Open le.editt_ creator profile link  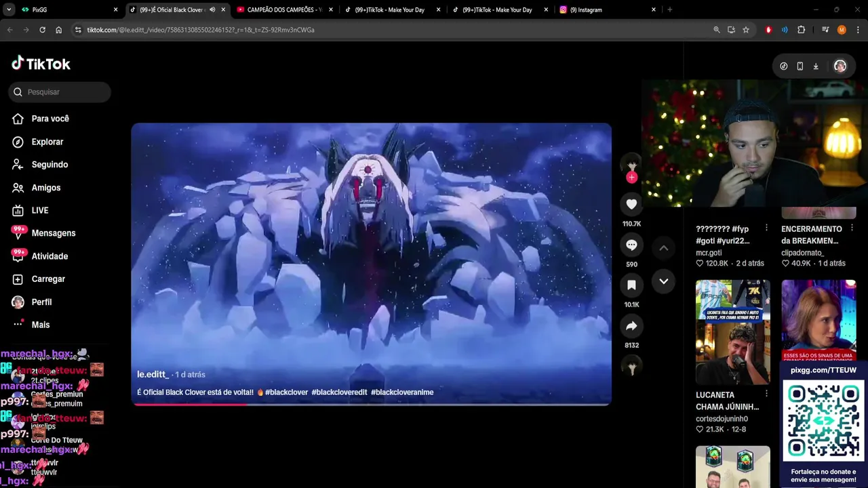(x=153, y=374)
